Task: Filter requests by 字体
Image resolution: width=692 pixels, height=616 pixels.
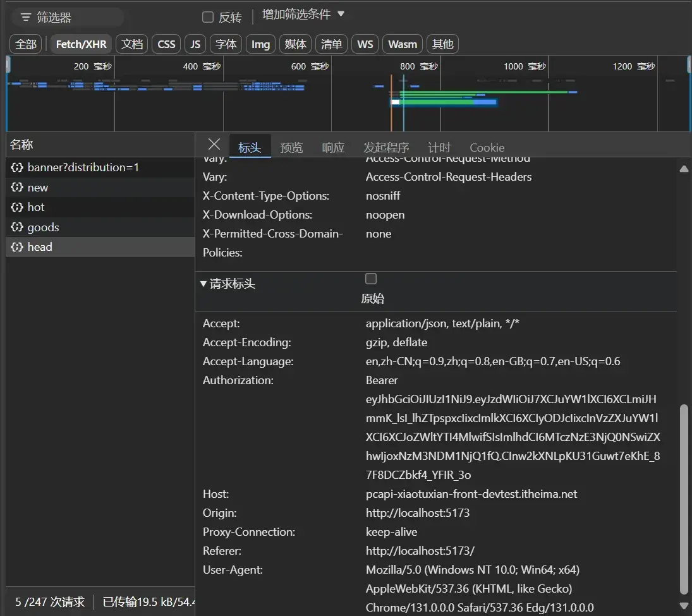Action: click(226, 44)
